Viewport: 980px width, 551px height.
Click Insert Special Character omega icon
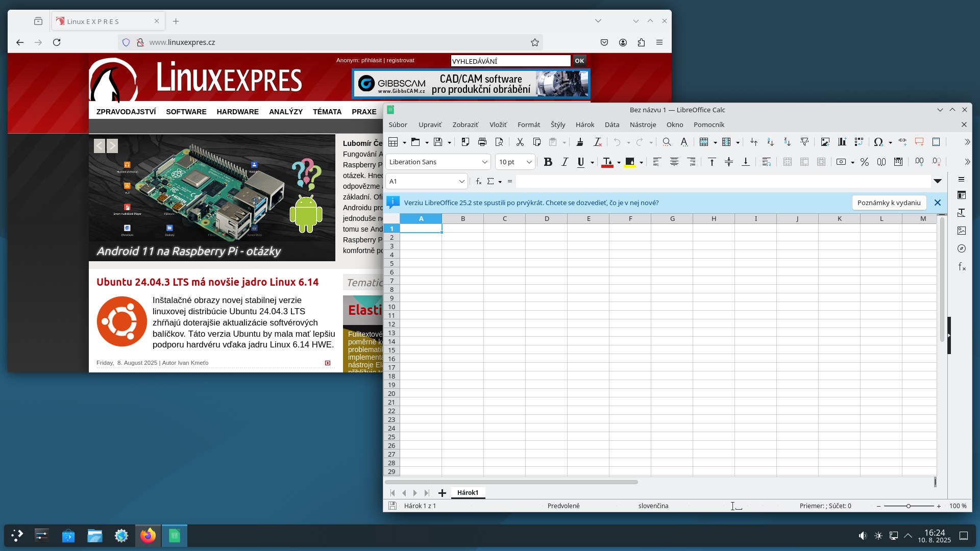[878, 142]
